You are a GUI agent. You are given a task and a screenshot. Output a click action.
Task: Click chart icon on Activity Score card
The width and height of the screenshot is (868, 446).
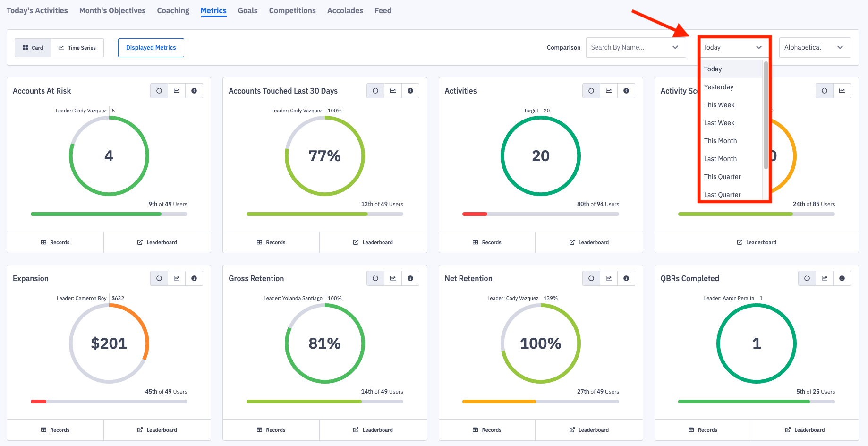(x=842, y=91)
